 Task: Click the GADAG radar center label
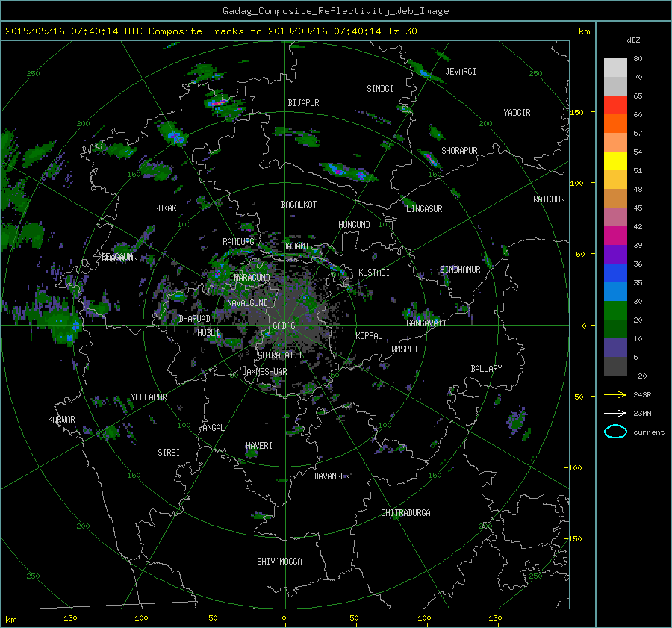click(284, 326)
